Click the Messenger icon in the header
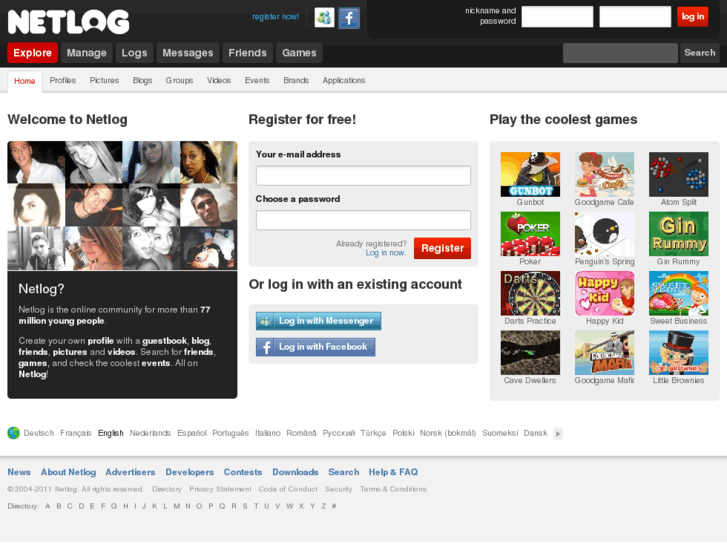 click(x=324, y=18)
